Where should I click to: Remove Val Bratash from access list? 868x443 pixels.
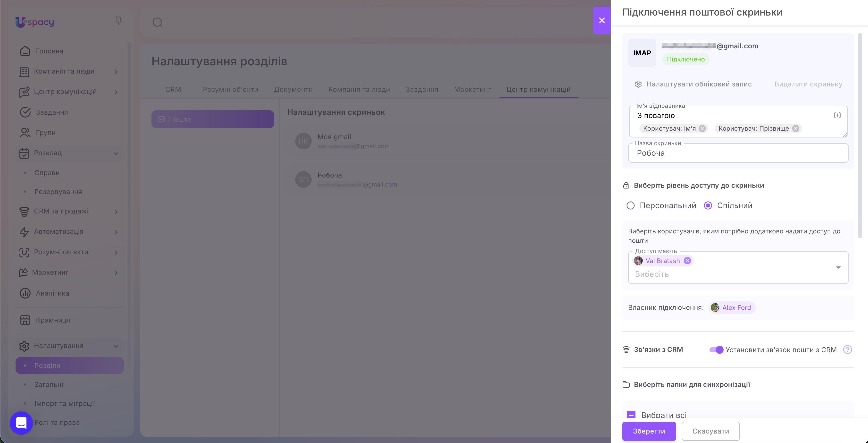pos(687,261)
